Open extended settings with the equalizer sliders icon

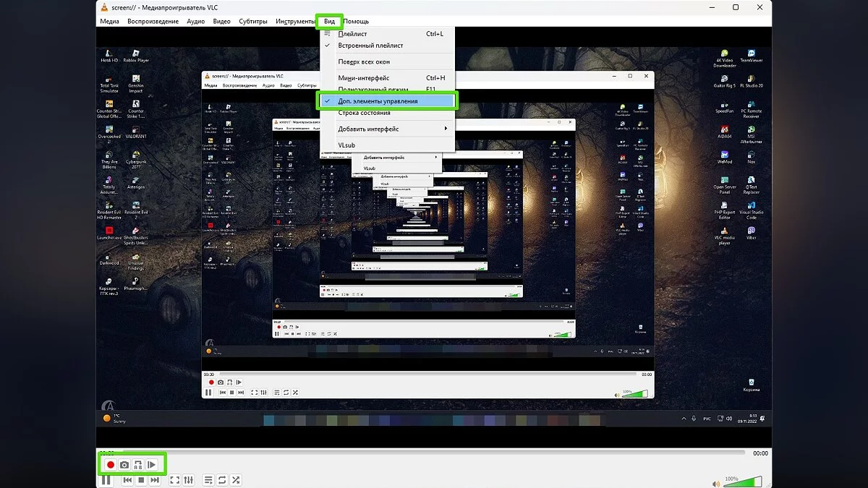[189, 480]
